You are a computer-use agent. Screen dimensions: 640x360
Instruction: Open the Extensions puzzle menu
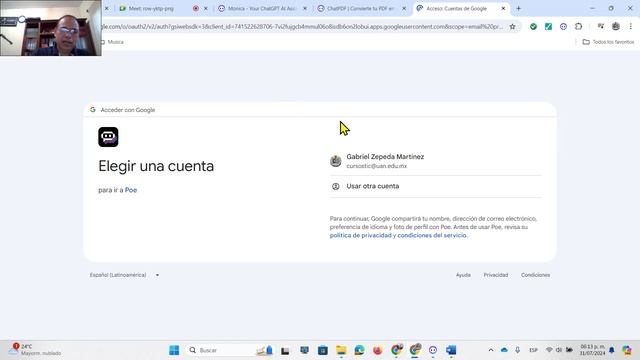[x=578, y=27]
